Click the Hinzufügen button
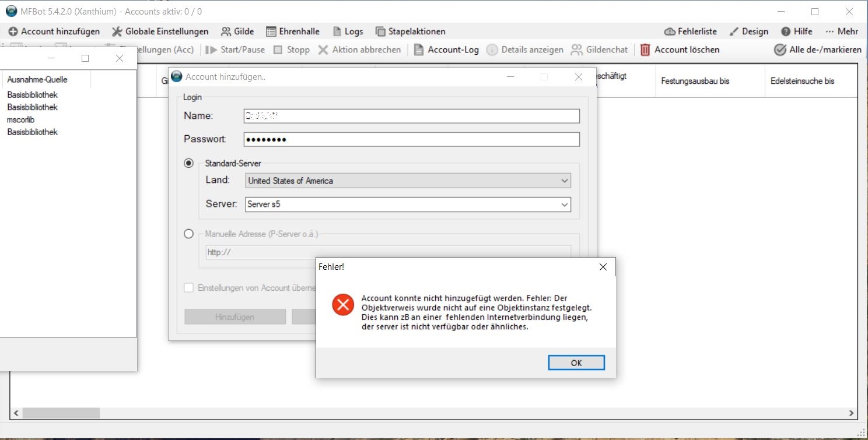This screenshot has width=868, height=440. tap(235, 317)
